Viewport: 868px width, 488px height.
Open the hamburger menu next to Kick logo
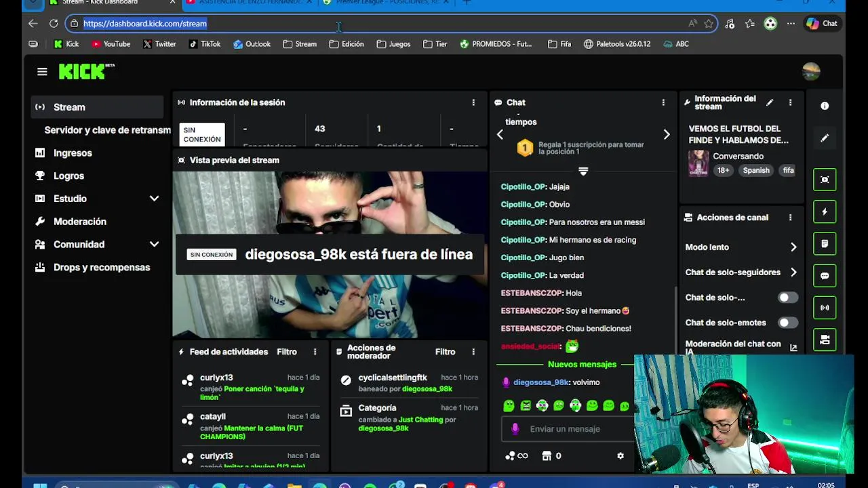click(42, 72)
